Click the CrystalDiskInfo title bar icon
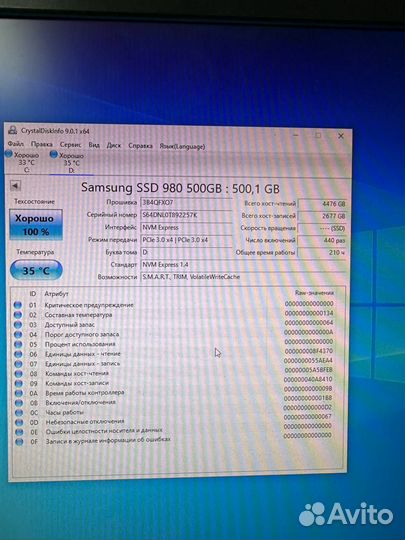The height and width of the screenshot is (540, 405). (x=13, y=130)
